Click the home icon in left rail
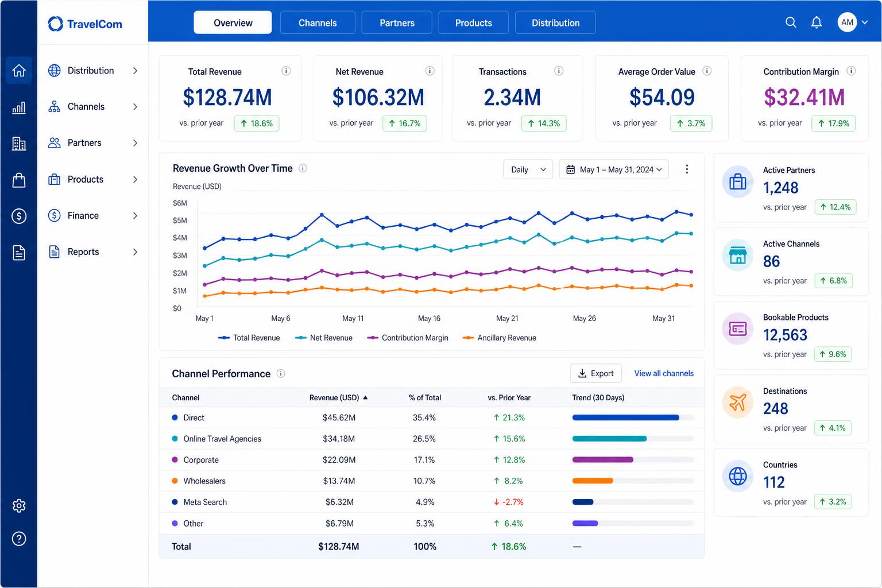The image size is (882, 588). pyautogui.click(x=19, y=71)
